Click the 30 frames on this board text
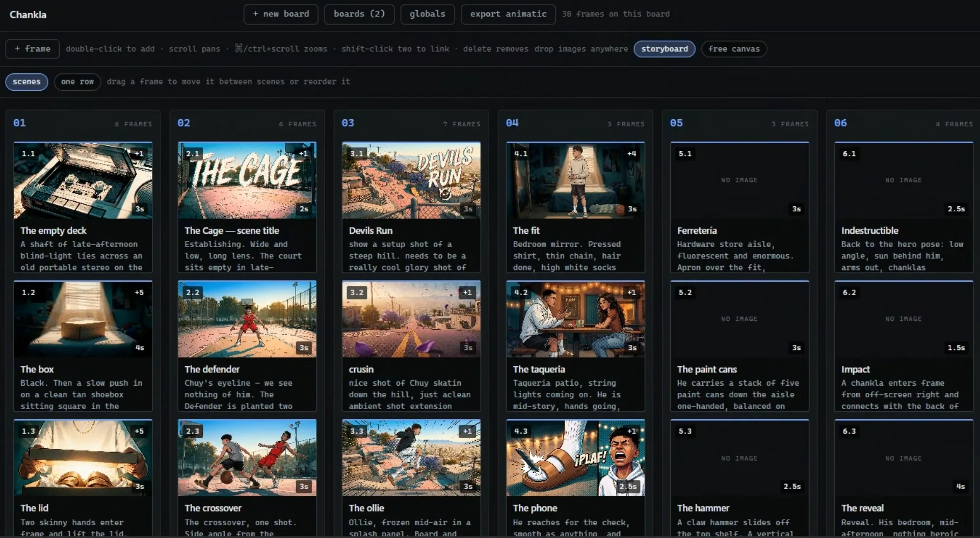 click(x=616, y=14)
